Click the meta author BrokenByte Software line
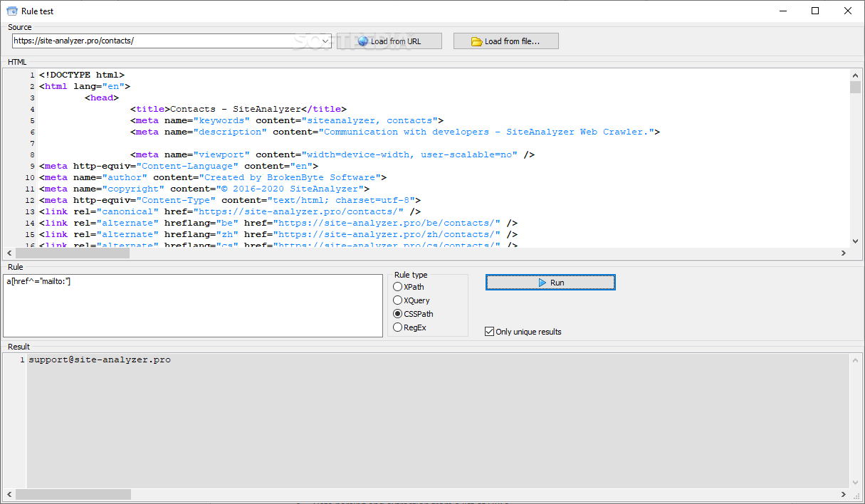Viewport: 865px width, 504px height. point(213,177)
